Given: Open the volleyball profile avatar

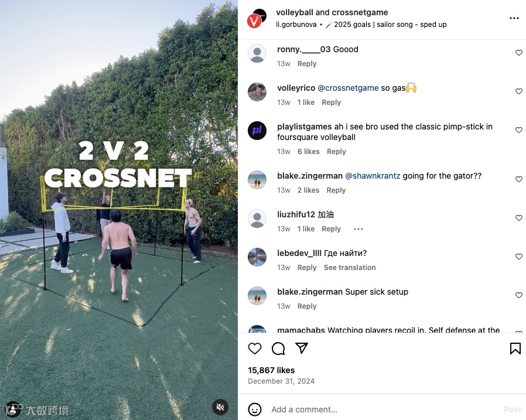Looking at the screenshot, I should [x=257, y=18].
